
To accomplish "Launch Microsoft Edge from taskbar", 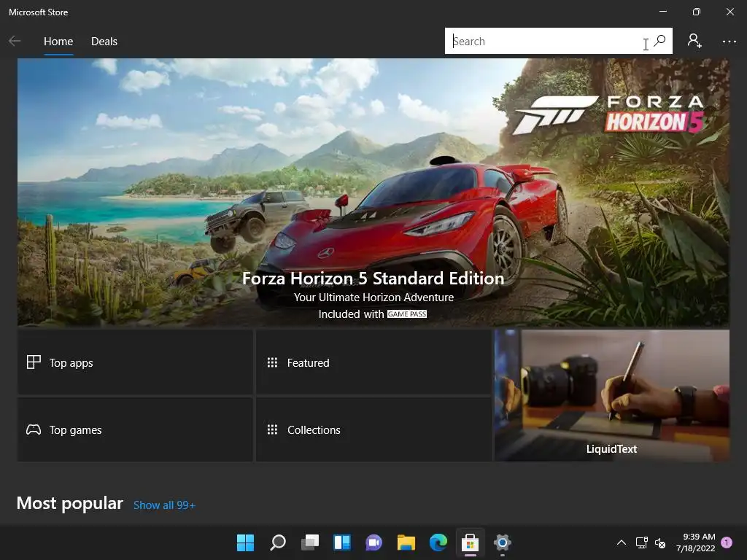I will pyautogui.click(x=438, y=542).
